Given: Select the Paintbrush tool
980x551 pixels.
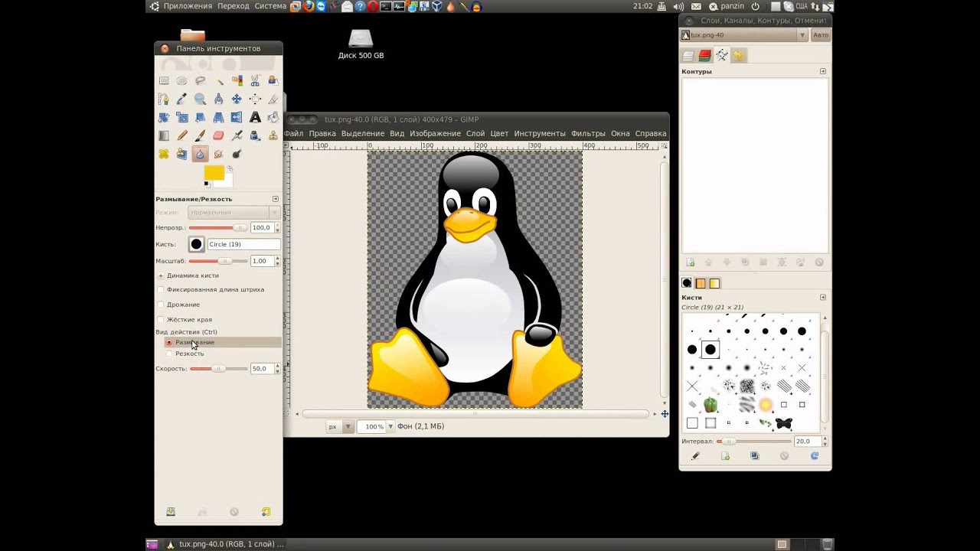Looking at the screenshot, I should tap(200, 135).
